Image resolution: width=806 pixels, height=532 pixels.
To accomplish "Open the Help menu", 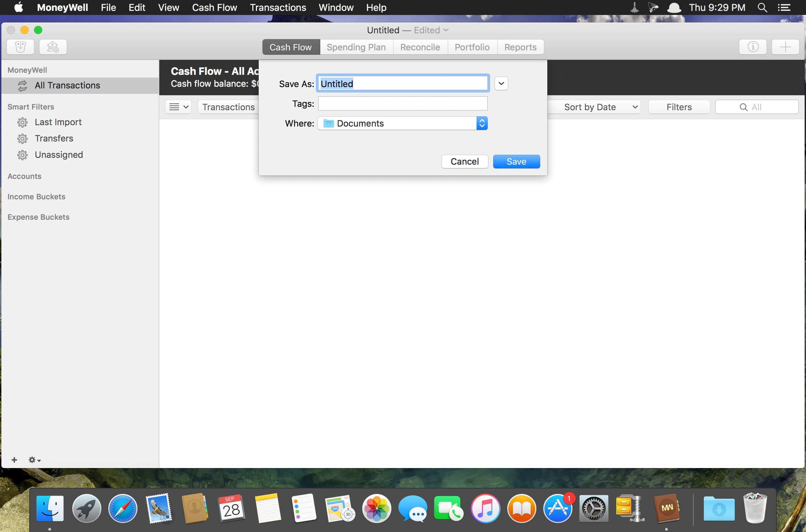I will click(376, 7).
